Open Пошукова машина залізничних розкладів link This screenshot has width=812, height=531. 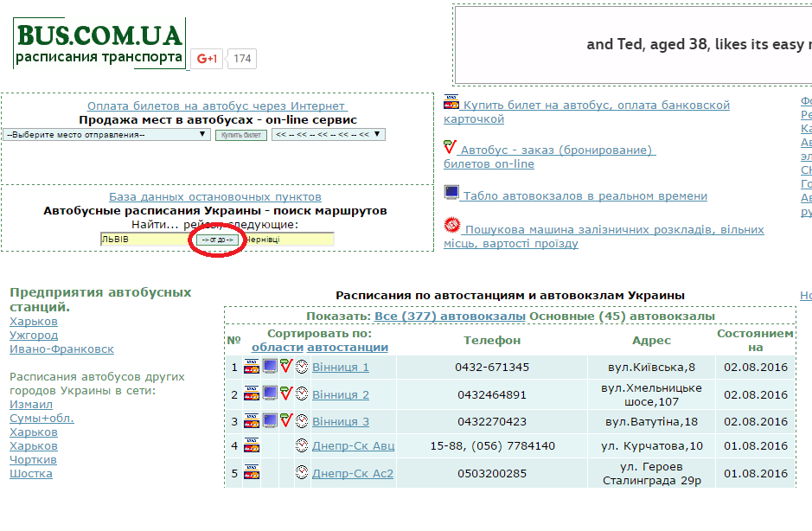click(x=604, y=236)
